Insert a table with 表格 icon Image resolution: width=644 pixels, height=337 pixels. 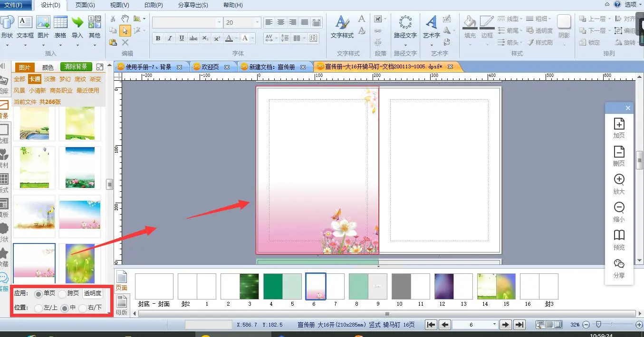(60, 27)
